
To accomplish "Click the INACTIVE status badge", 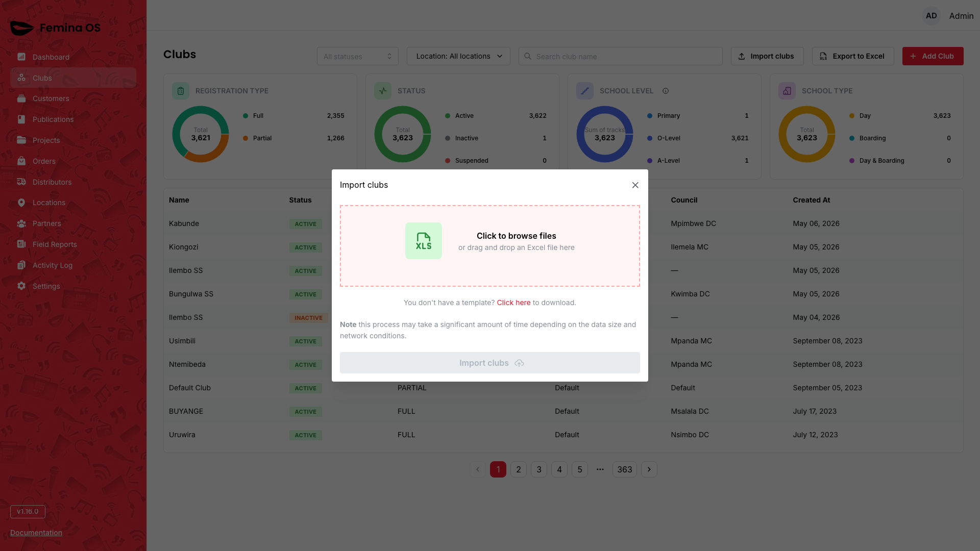I will click(x=308, y=318).
